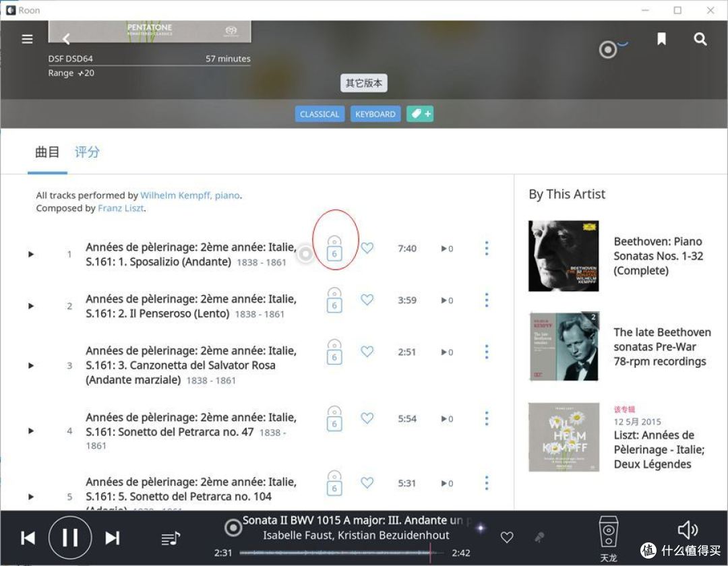Open the DSD format badge for track 1
Viewport: 728px width, 566px height.
[334, 248]
